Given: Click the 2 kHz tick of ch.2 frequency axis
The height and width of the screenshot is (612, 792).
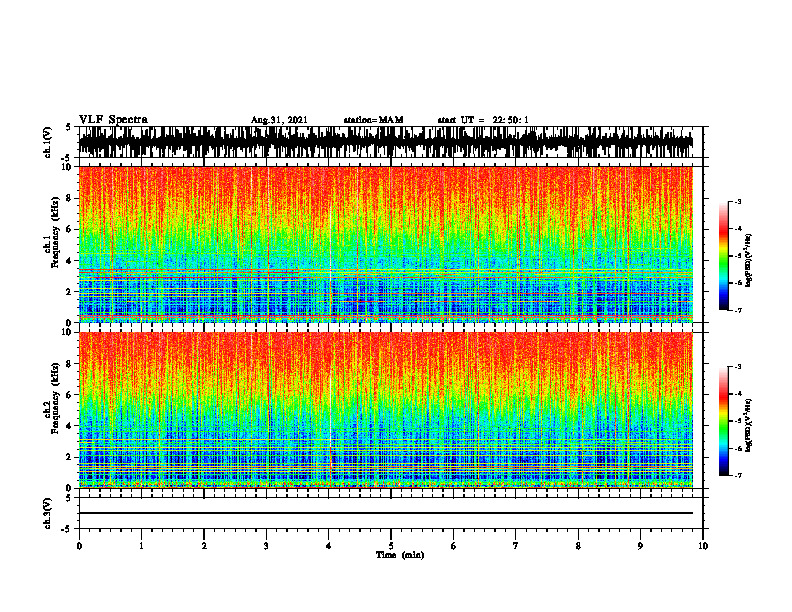Looking at the screenshot, I should [x=70, y=457].
